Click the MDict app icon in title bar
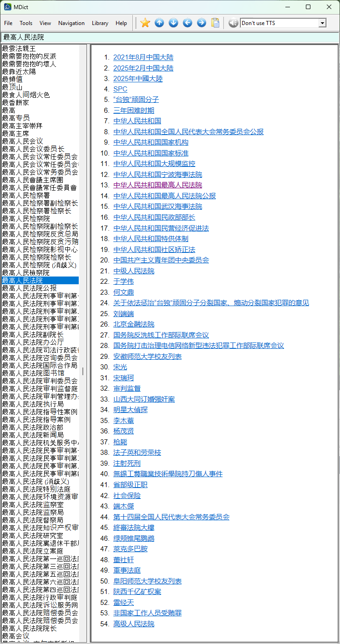 click(7, 7)
